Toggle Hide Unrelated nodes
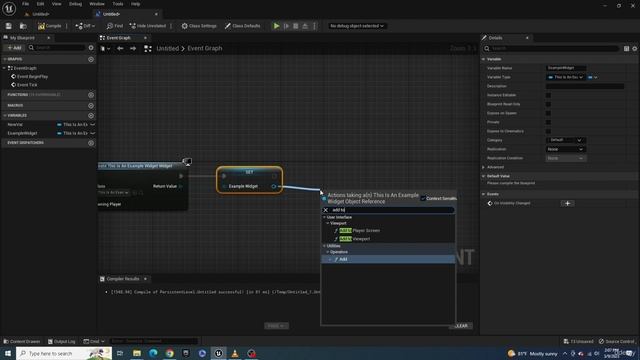Viewport: 640px width, 360px height. pos(147,26)
